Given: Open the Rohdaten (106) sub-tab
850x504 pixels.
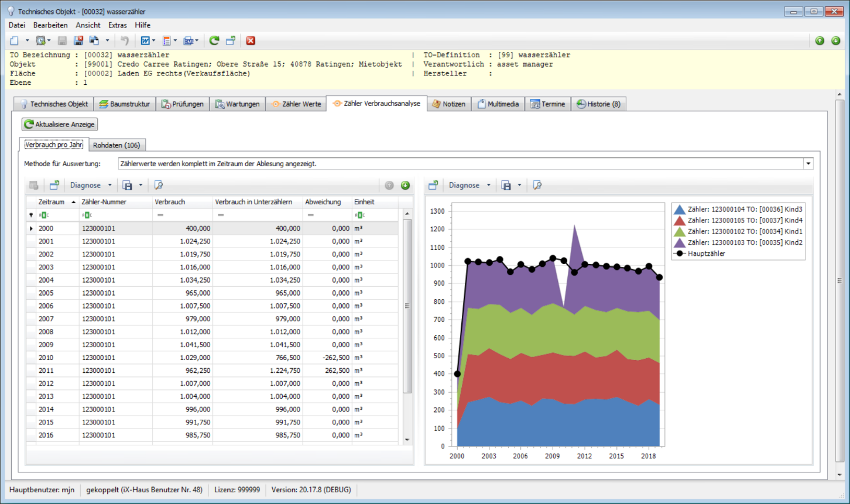Looking at the screenshot, I should point(116,145).
